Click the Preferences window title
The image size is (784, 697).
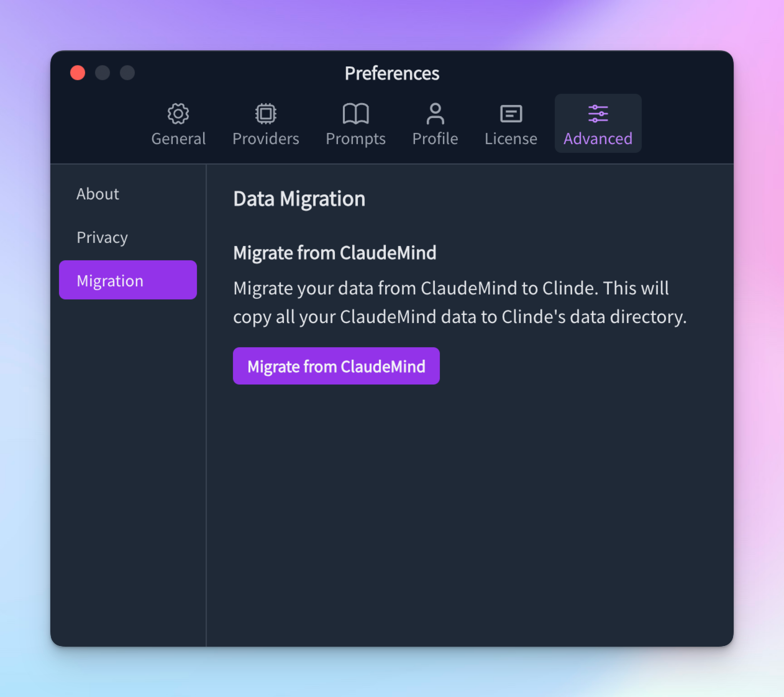pyautogui.click(x=392, y=73)
